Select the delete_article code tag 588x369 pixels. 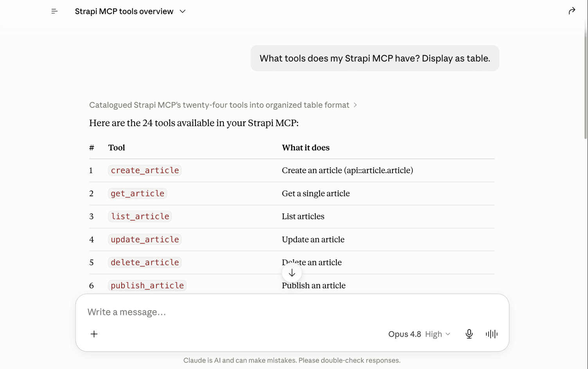pos(145,262)
